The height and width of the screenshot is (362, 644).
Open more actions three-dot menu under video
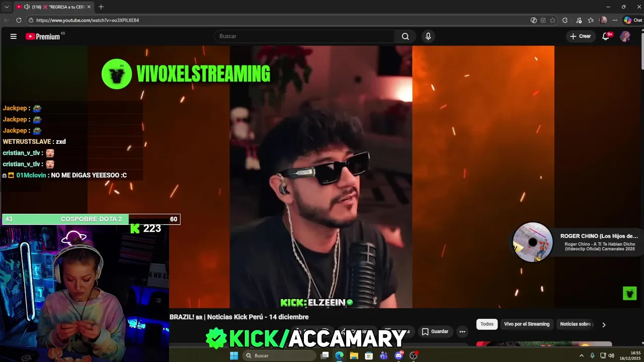click(462, 331)
